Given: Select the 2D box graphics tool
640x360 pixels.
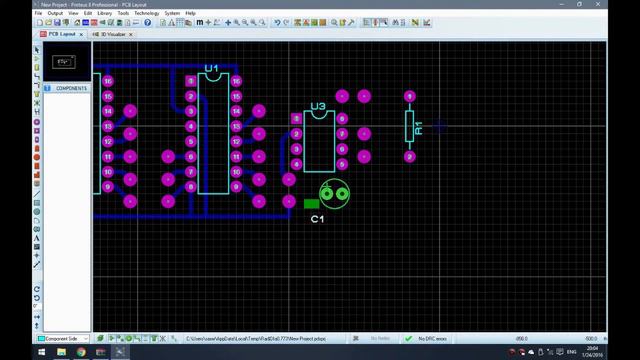Looking at the screenshot, I should click(x=37, y=203).
